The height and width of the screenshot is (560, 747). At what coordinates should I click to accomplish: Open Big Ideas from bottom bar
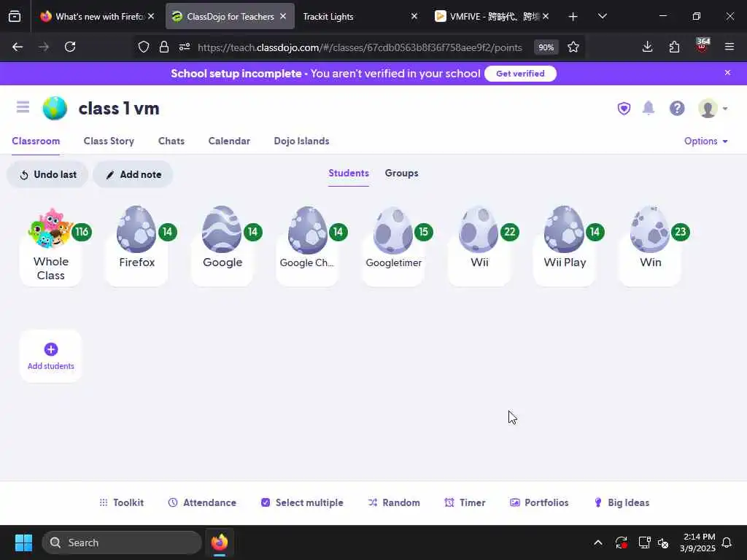click(622, 502)
